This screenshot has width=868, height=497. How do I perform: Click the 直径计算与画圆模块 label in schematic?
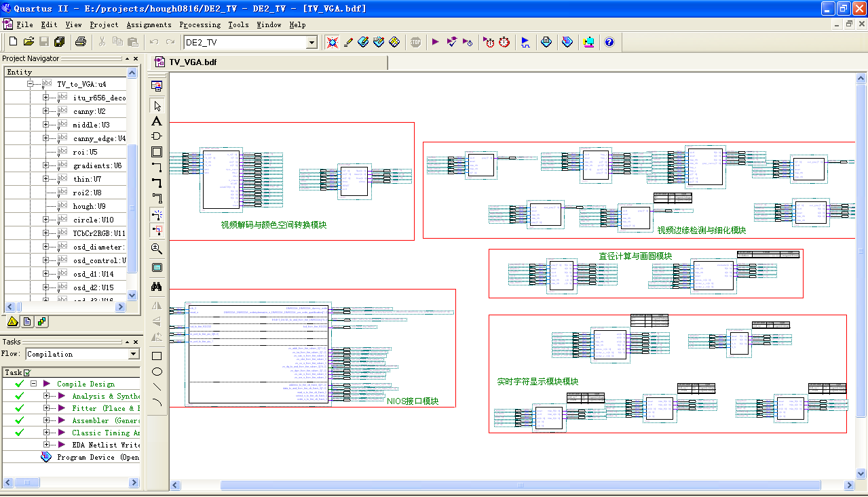click(x=635, y=256)
